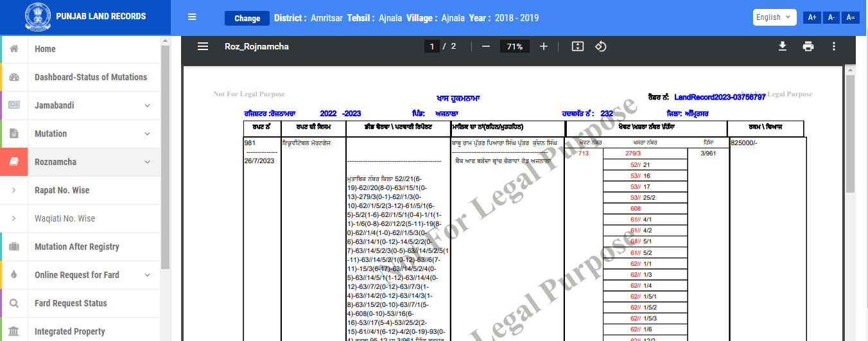868x341 pixels.
Task: Click the PDF viewer vertical scrollbar
Action: (850, 135)
